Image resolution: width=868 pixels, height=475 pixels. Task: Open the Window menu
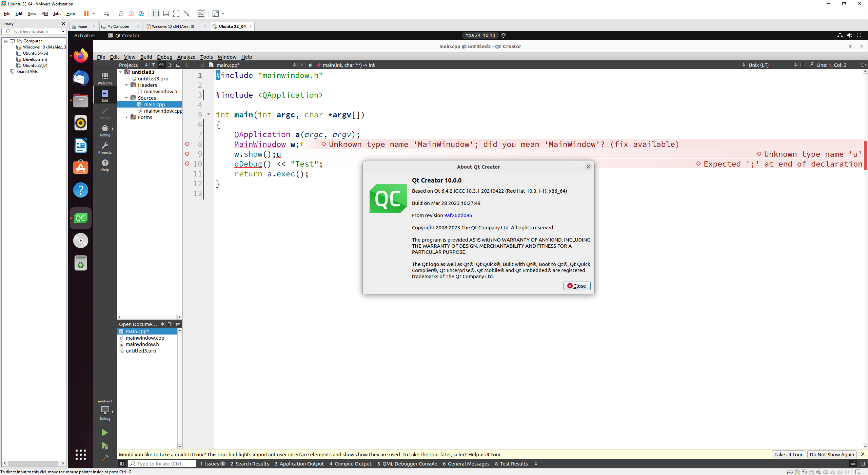tap(227, 57)
